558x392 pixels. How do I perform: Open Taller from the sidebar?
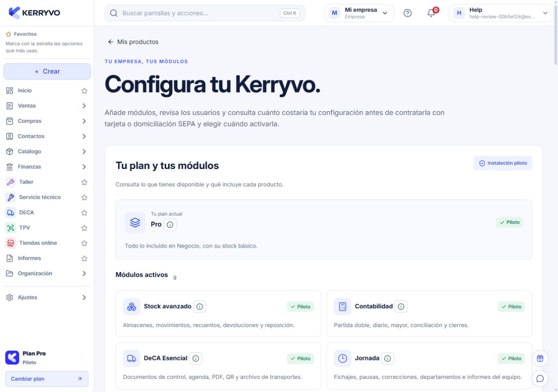click(26, 182)
